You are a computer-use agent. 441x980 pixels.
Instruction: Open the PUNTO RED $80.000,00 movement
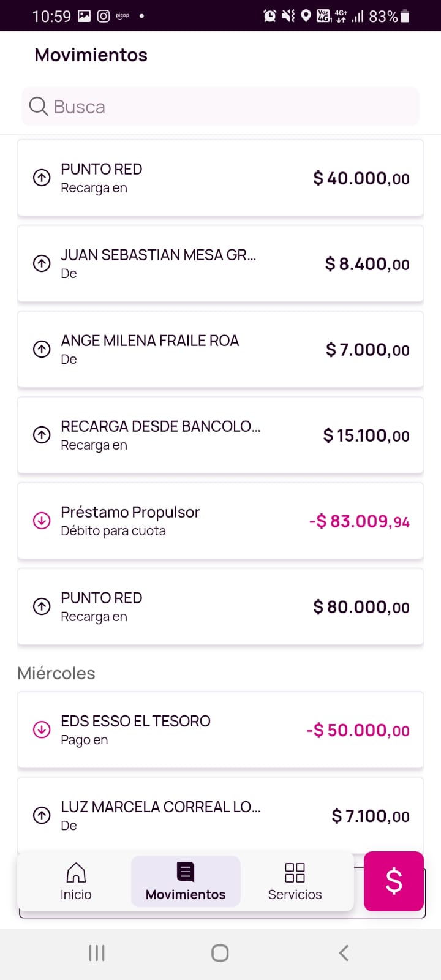pyautogui.click(x=221, y=607)
